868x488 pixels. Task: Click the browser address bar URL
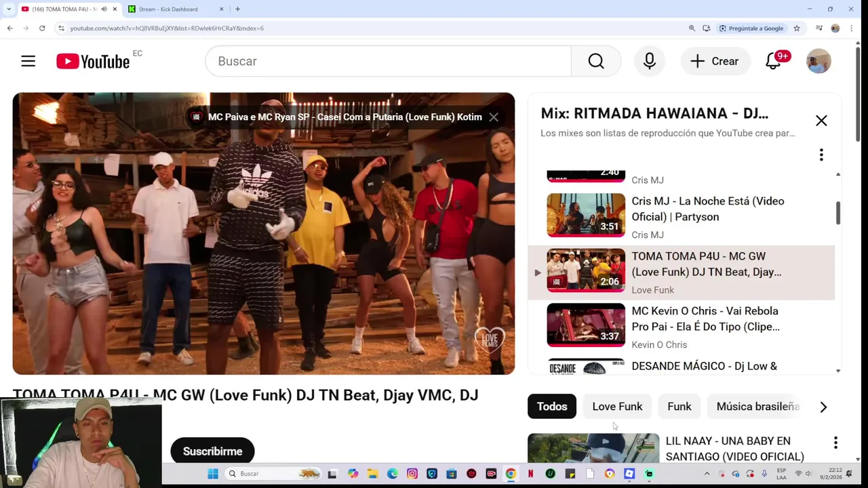coord(167,28)
